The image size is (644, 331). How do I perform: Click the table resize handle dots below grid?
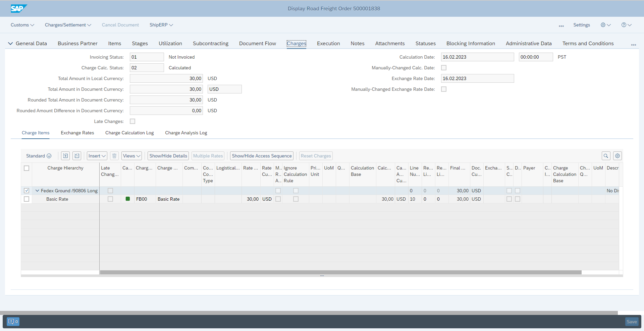pos(322,276)
